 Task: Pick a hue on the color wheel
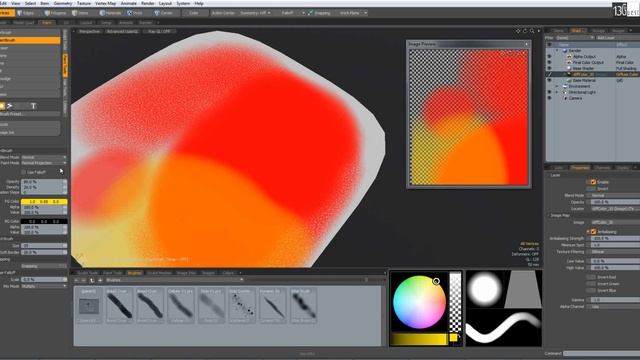[x=419, y=302]
